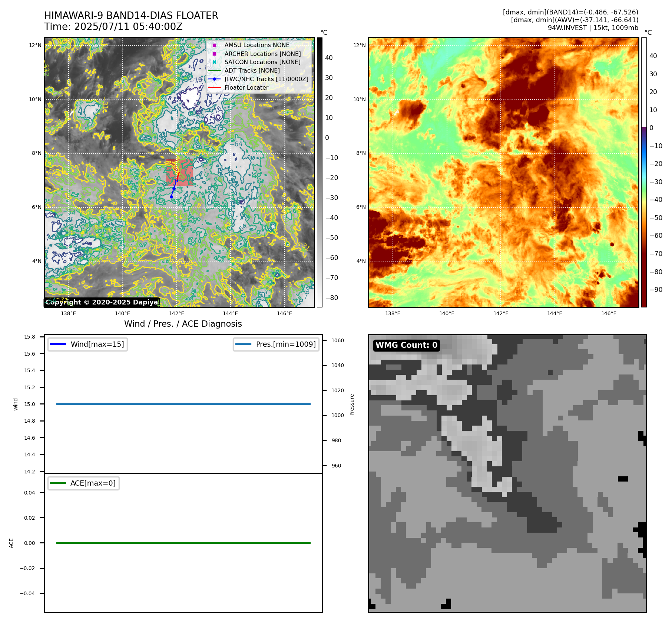The image size is (672, 626).
Task: Click the Pres.[min=1009] legend entry
Action: tap(276, 344)
